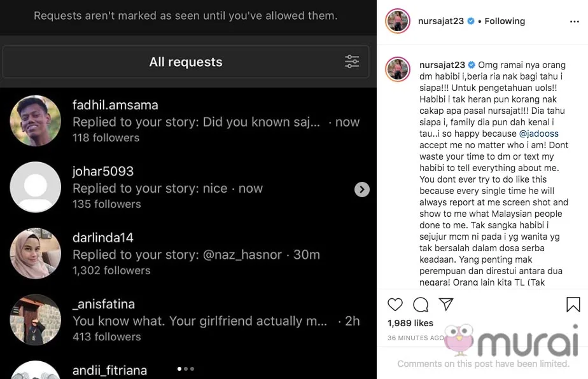Click nursajat23 username in caption
The width and height of the screenshot is (588, 379).
click(x=442, y=65)
